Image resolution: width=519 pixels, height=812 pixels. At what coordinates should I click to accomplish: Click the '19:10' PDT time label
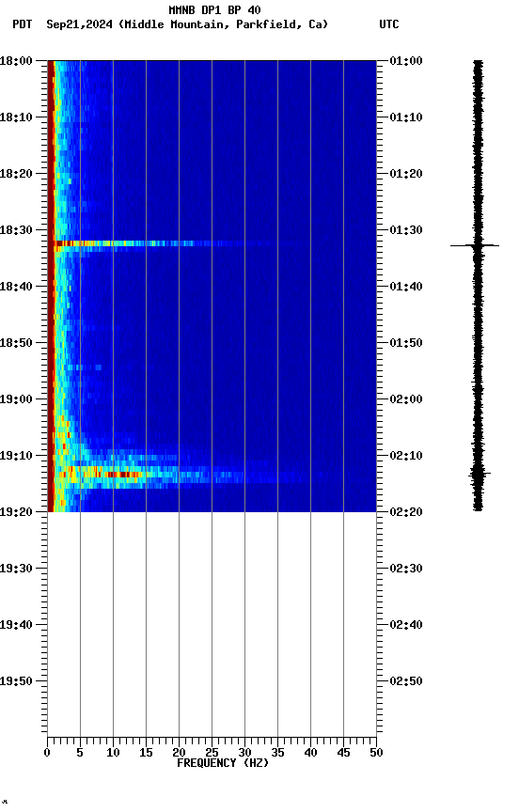click(x=16, y=456)
